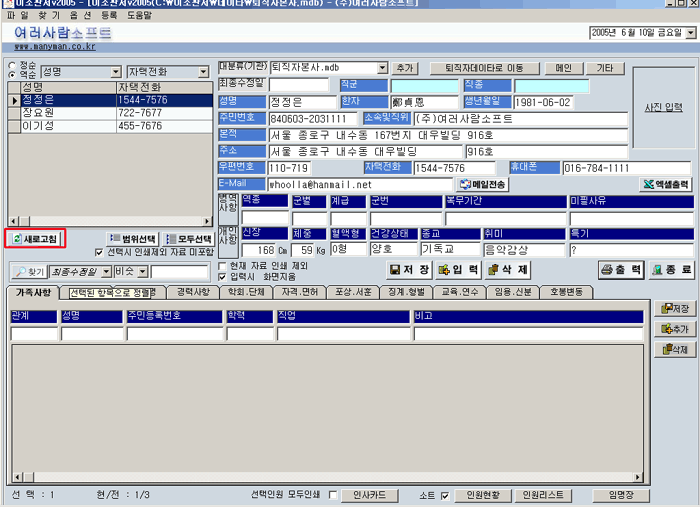Image resolution: width=700 pixels, height=507 pixels.
Task: Select the 역순 reverse-order radio button
Action: 12,74
